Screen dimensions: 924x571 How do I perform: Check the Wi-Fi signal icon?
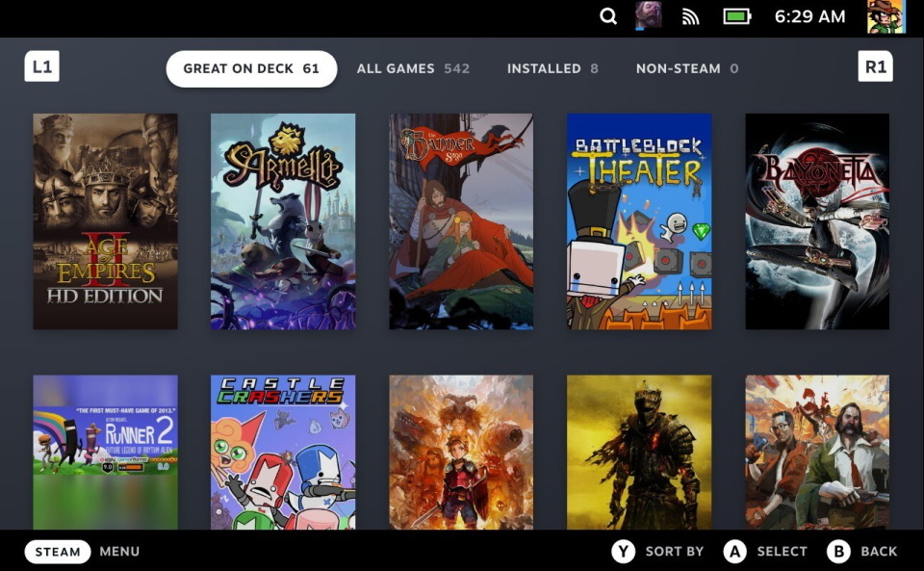(690, 16)
